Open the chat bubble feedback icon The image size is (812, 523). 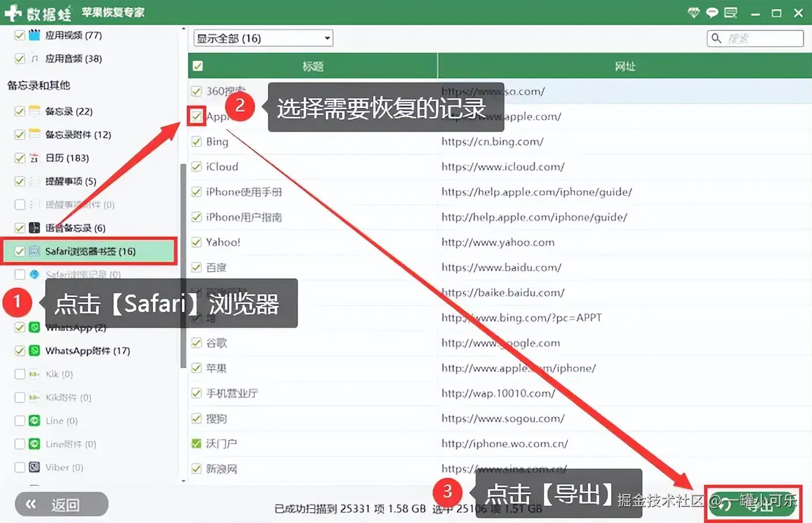pos(712,12)
